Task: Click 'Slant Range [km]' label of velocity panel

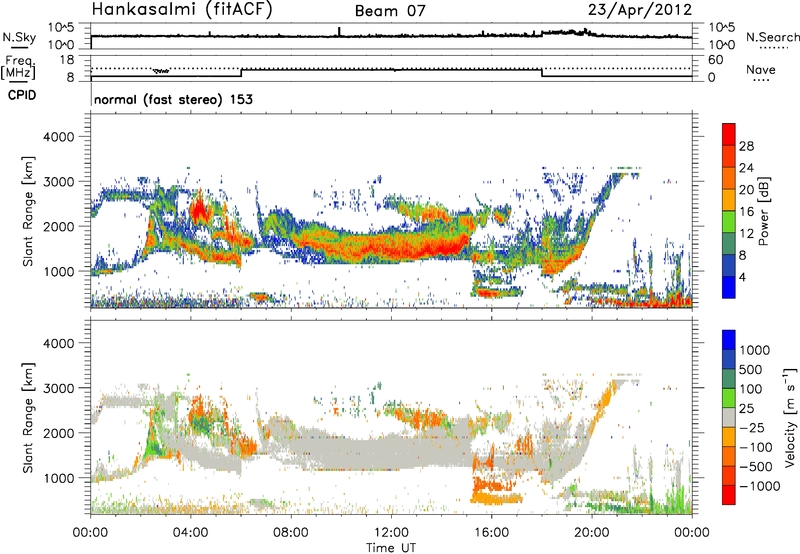Action: pos(28,417)
